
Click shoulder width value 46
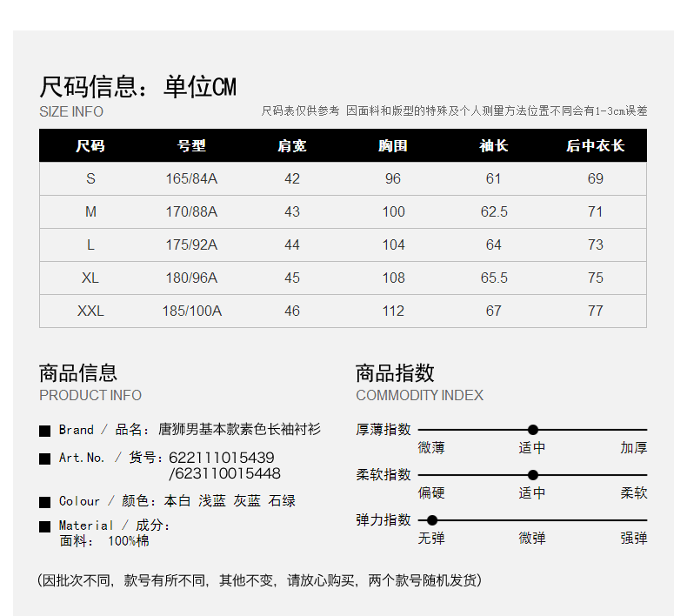tap(292, 311)
